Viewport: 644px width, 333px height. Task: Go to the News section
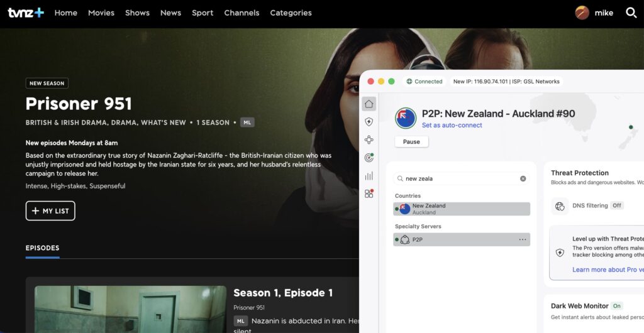coord(171,13)
